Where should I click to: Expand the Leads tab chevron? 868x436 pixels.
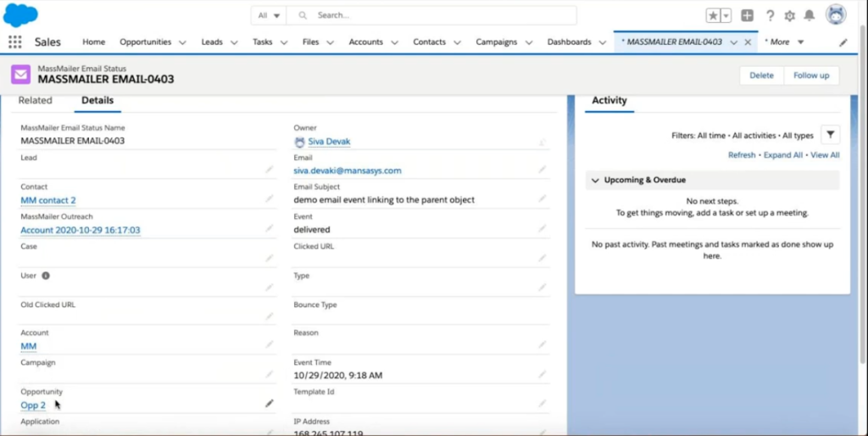coord(234,42)
